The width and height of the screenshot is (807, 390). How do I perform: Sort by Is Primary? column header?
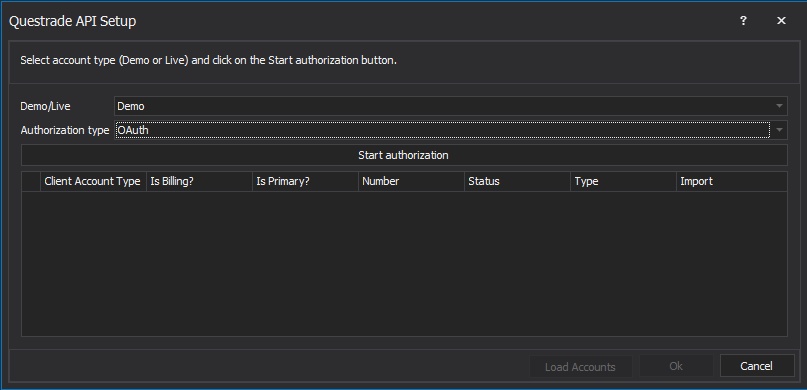coord(306,181)
